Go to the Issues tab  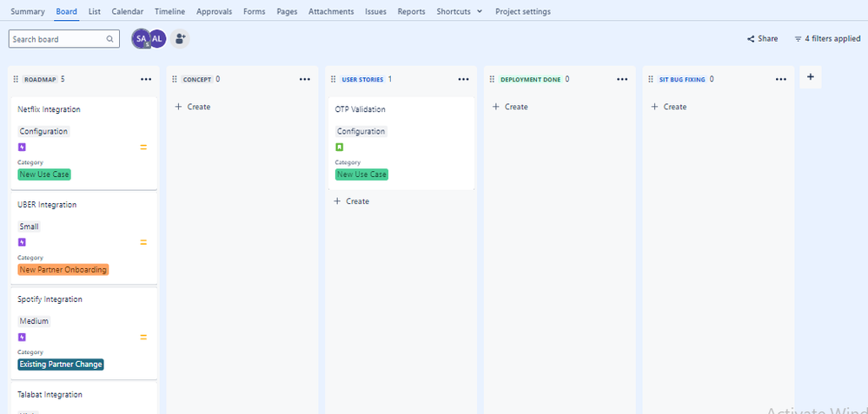tap(376, 11)
